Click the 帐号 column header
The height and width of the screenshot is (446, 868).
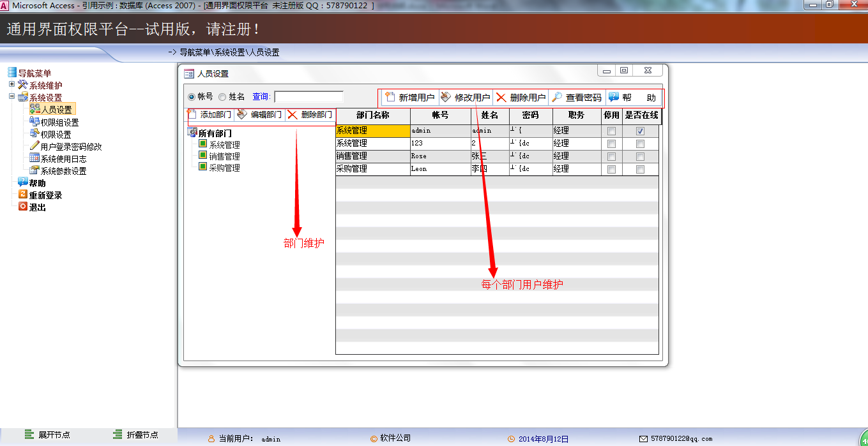[441, 115]
